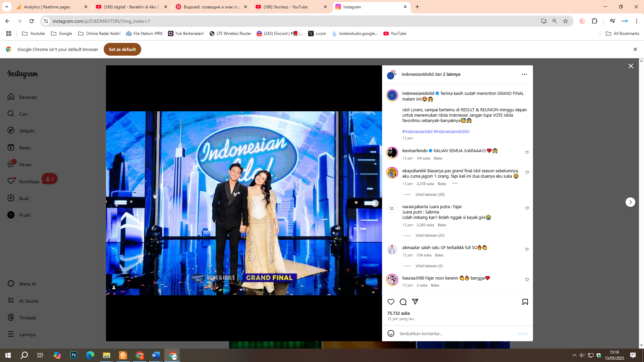Open Pesan messages

[x=19, y=165]
